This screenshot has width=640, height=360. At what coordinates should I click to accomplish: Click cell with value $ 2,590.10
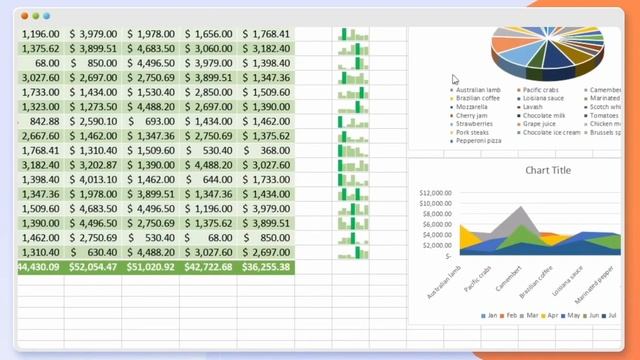coord(93,121)
